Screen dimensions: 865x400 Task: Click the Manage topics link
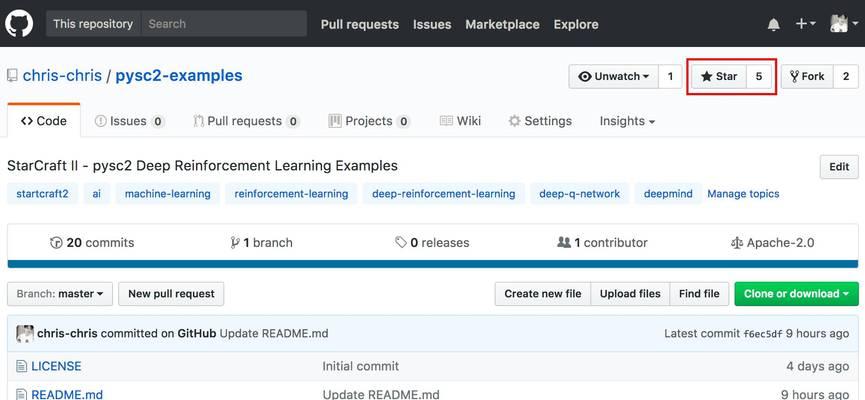[743, 194]
